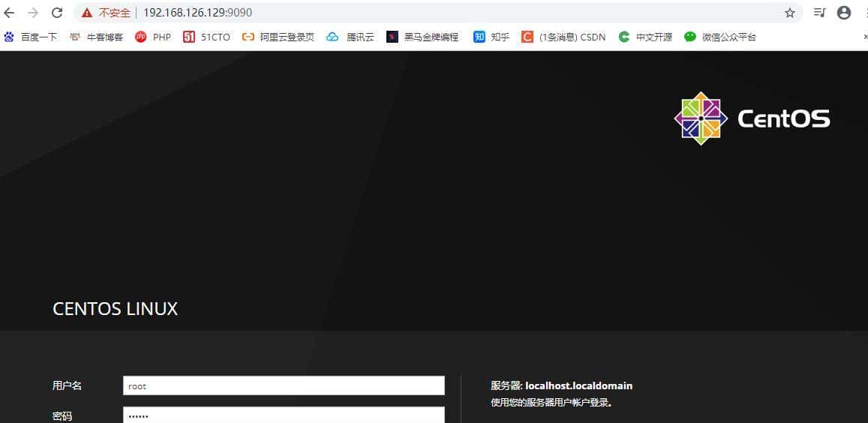868x423 pixels.
Task: Open the 百度一下 bookmark
Action: [x=31, y=37]
